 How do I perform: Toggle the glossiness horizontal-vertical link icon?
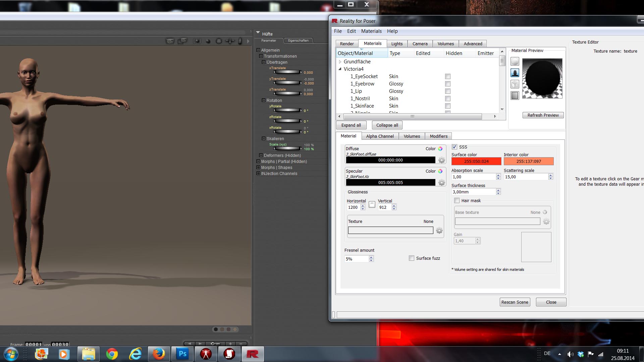(x=372, y=204)
